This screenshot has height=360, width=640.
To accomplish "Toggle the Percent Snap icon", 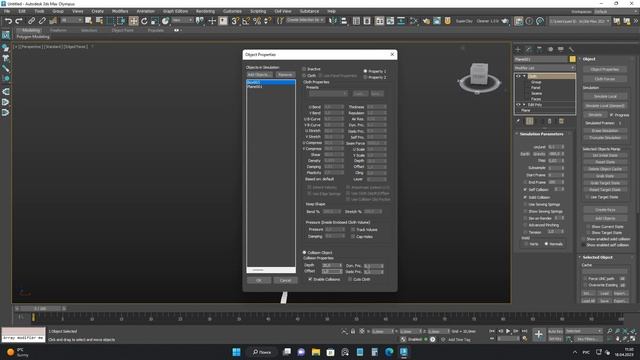I will (257, 21).
